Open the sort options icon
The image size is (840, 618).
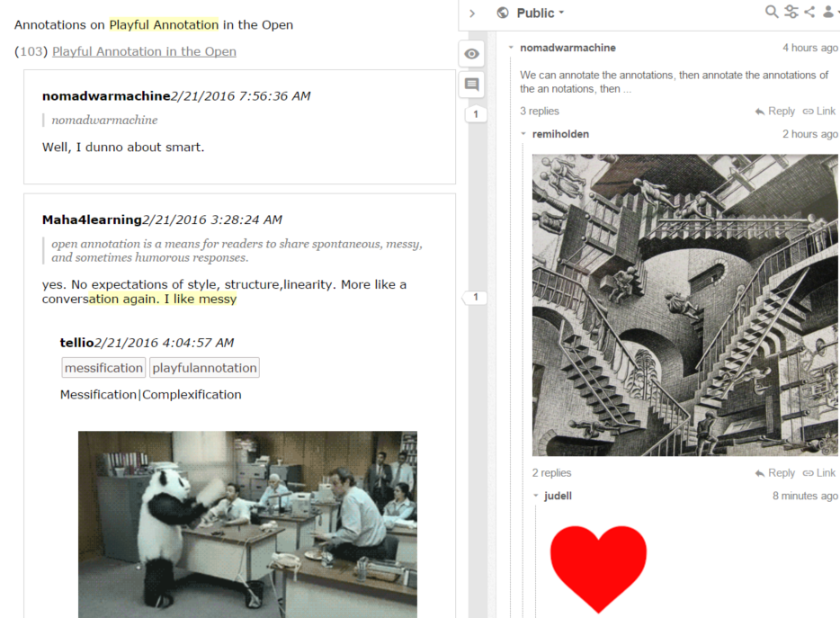[791, 12]
